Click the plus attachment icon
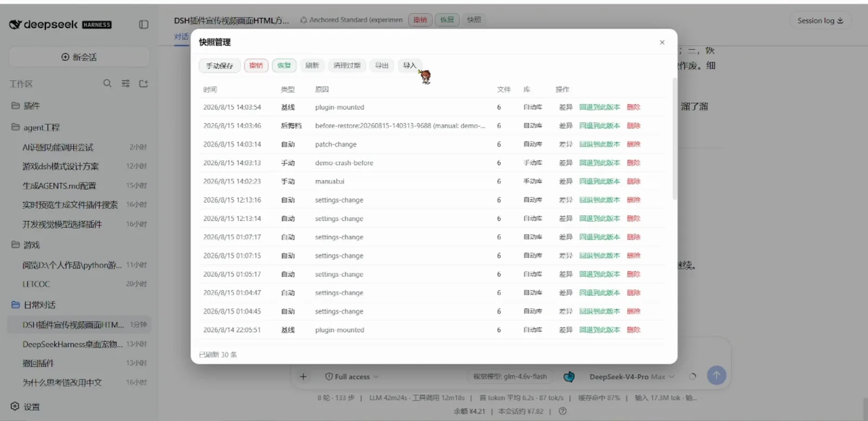 [x=303, y=377]
